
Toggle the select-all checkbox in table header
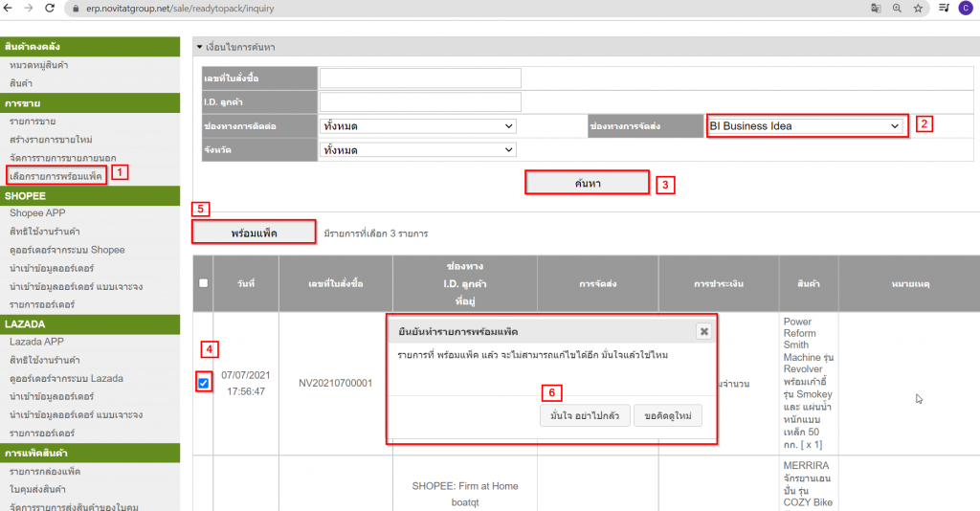point(203,283)
